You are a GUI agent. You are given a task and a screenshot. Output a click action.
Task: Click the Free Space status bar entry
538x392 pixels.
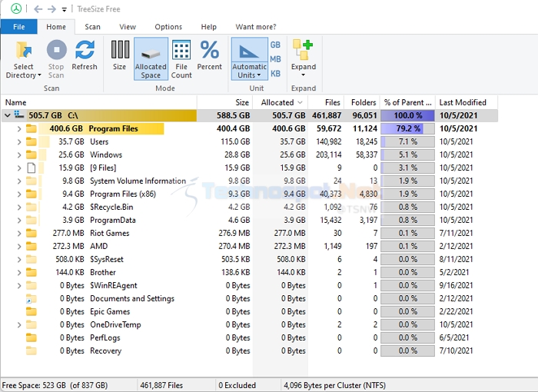(55, 385)
